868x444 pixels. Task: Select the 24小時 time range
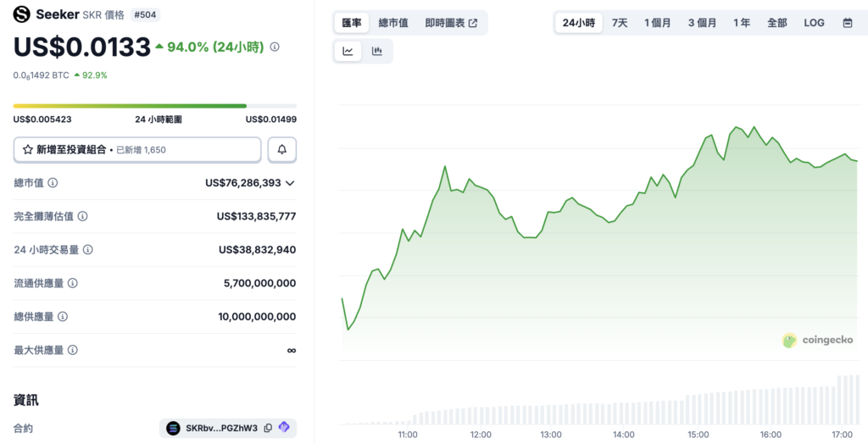tap(579, 23)
